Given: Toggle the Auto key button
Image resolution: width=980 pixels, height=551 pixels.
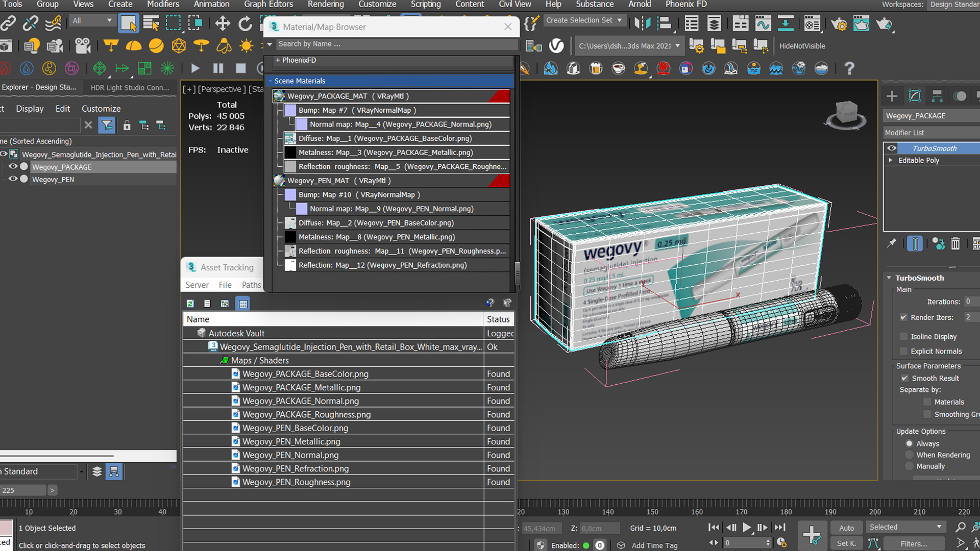Looking at the screenshot, I should pyautogui.click(x=846, y=528).
